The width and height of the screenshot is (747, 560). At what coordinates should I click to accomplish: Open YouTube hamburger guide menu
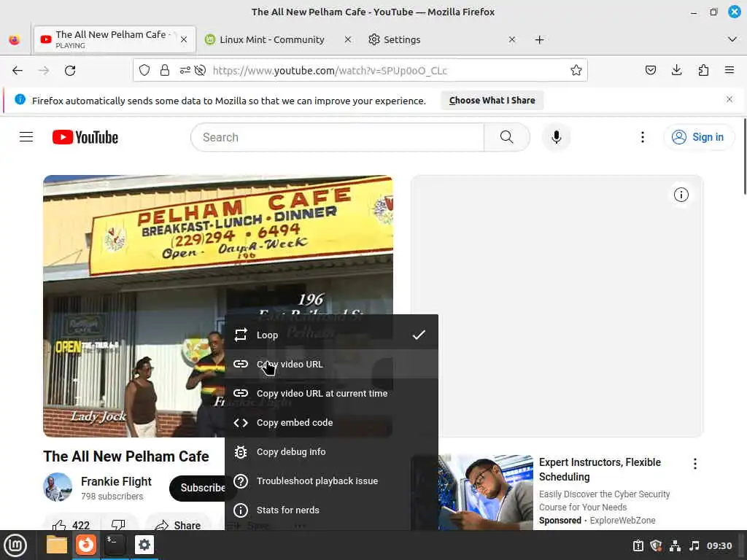26,137
